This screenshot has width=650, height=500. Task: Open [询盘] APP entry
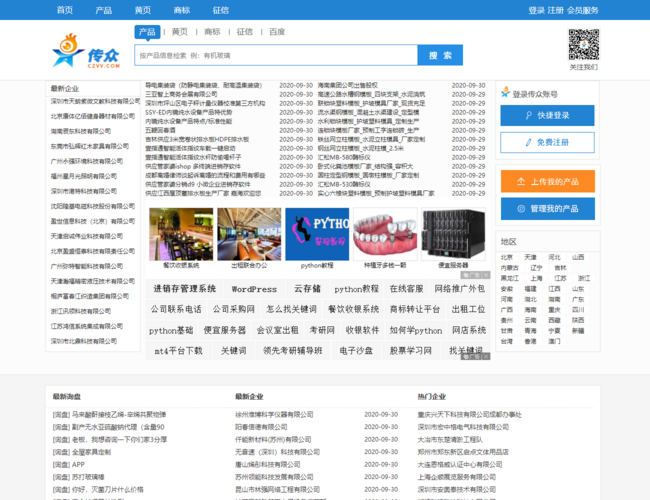[x=68, y=464]
